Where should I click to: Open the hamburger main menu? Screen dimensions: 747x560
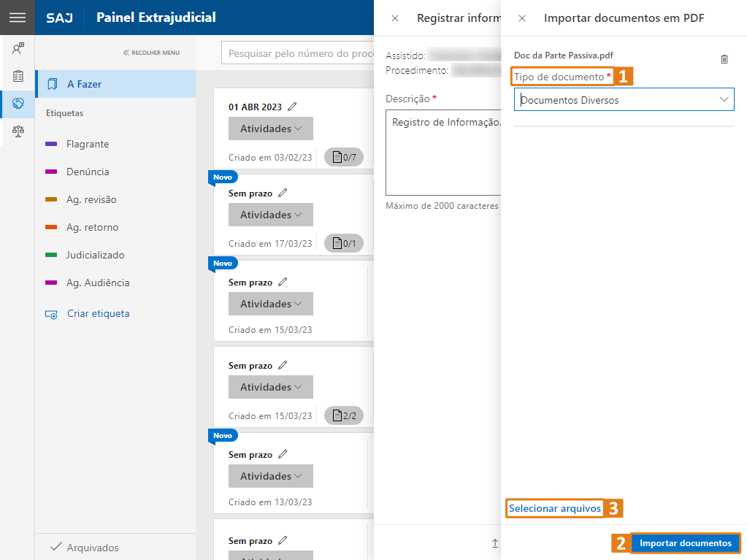17,18
